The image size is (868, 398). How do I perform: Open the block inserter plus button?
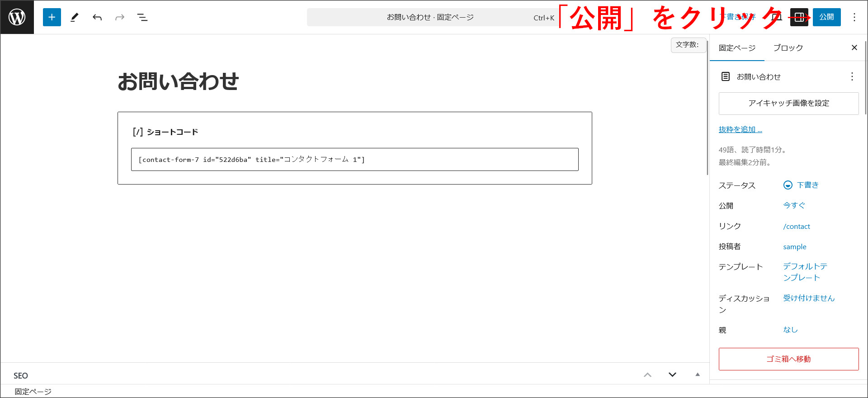pos(52,17)
